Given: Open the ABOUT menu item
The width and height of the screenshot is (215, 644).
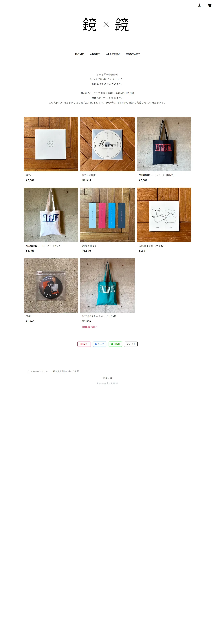Looking at the screenshot, I should 95,54.
